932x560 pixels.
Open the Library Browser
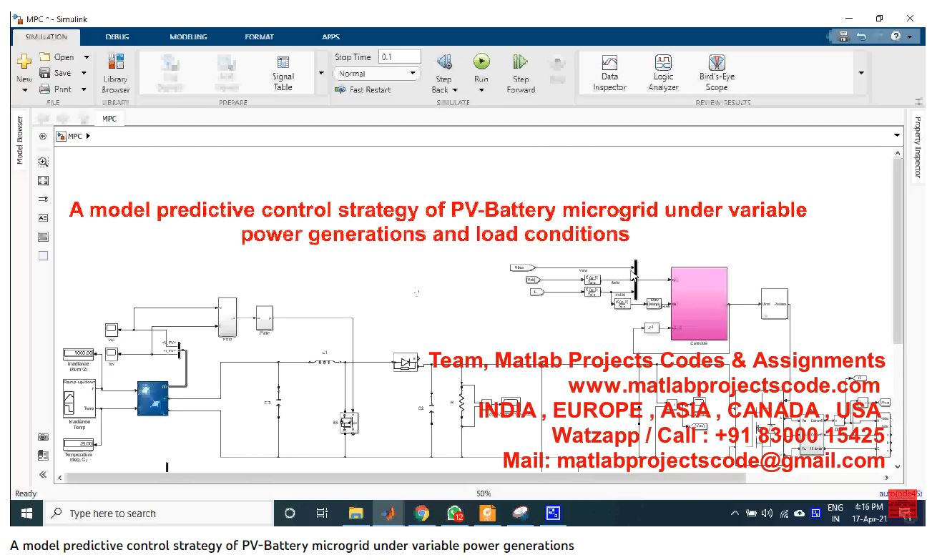(x=115, y=73)
